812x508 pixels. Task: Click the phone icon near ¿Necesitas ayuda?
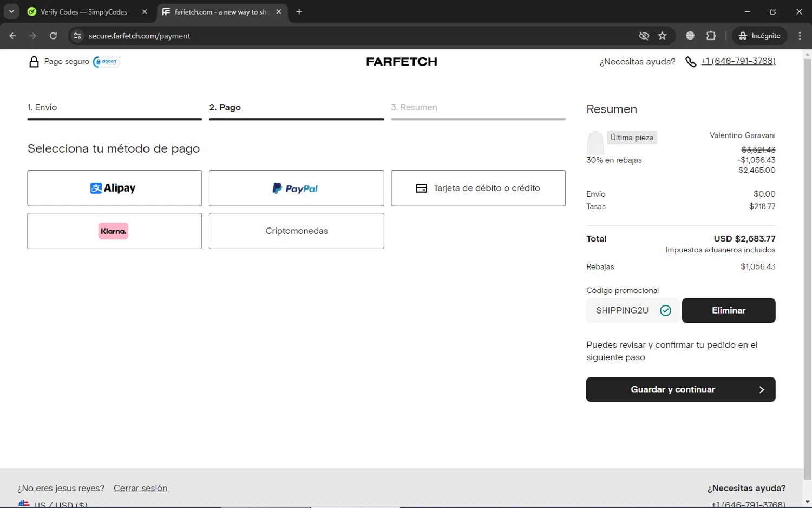[691, 62]
